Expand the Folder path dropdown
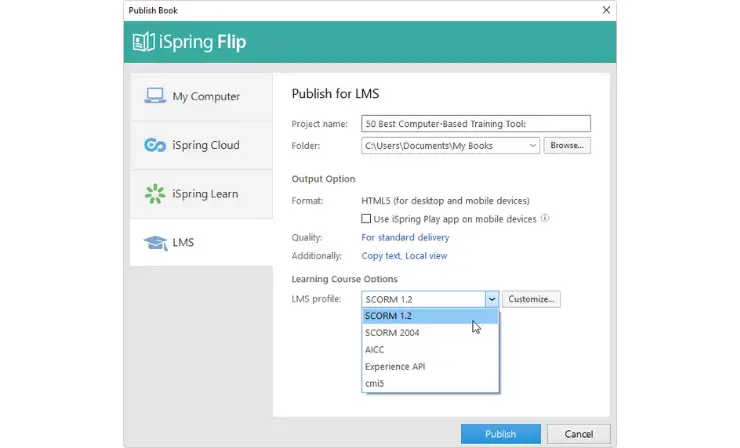This screenshot has width=740, height=448. 532,145
